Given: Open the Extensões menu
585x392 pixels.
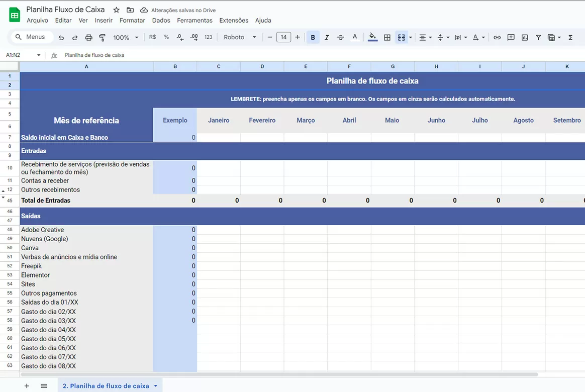Looking at the screenshot, I should pyautogui.click(x=234, y=21).
